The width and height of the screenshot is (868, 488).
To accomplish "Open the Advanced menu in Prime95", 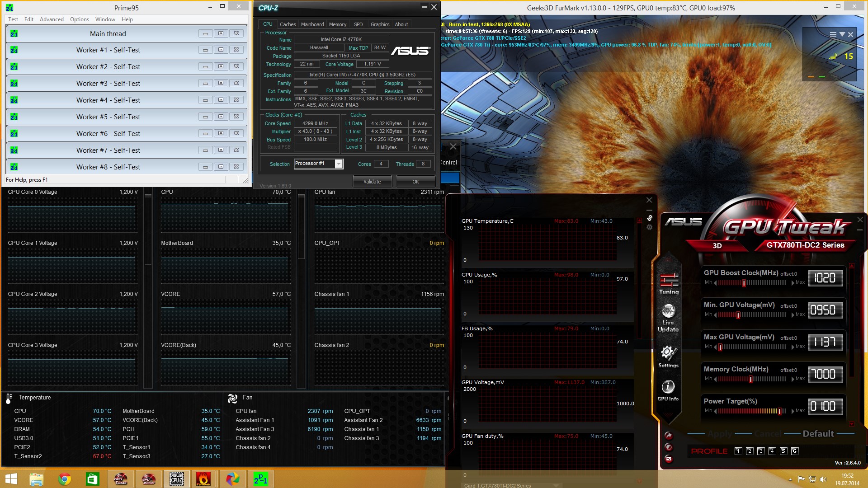I will [52, 19].
